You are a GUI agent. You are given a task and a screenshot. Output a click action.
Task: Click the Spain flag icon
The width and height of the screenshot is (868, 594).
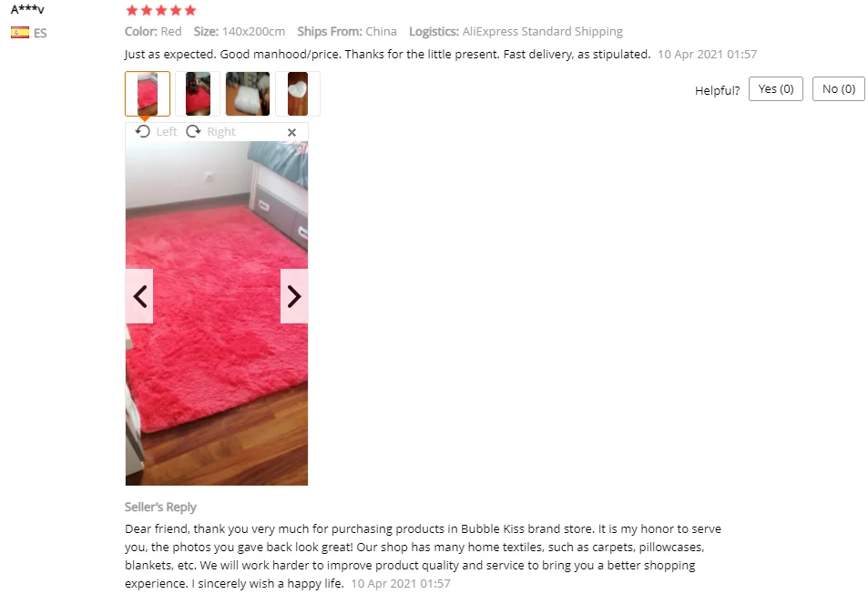click(x=20, y=33)
